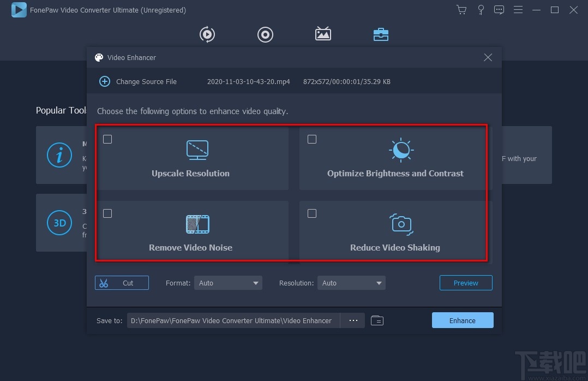This screenshot has width=588, height=381.
Task: Open the Converter tab icon
Action: coord(207,34)
